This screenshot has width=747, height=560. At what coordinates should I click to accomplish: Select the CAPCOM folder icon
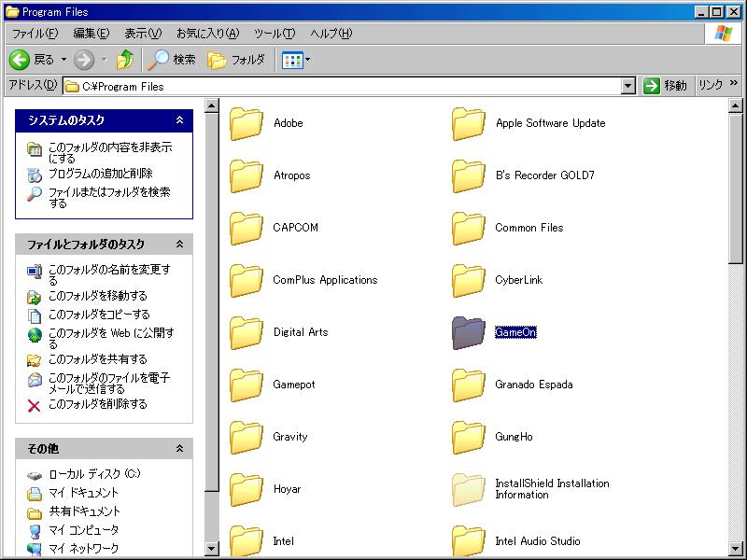tap(247, 228)
